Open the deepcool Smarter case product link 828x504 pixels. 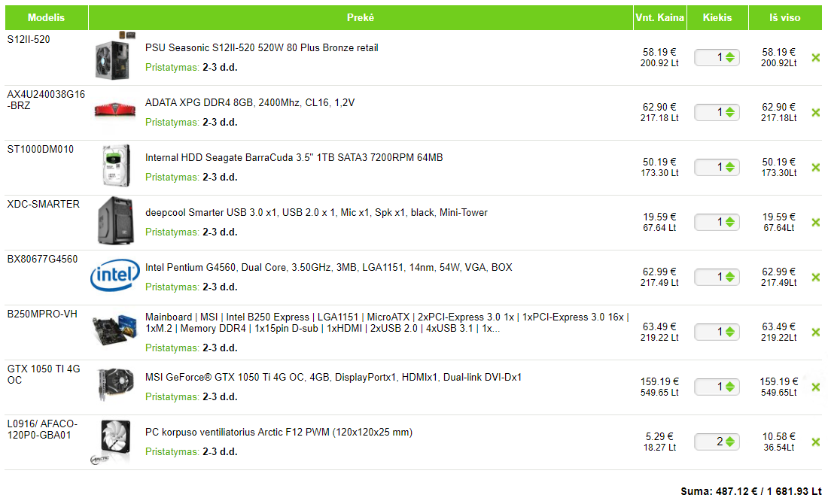[x=316, y=212]
